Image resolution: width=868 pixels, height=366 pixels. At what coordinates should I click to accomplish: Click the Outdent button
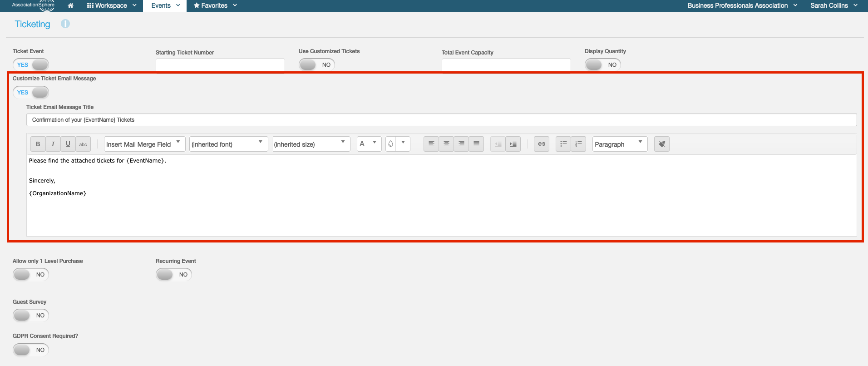pos(498,144)
